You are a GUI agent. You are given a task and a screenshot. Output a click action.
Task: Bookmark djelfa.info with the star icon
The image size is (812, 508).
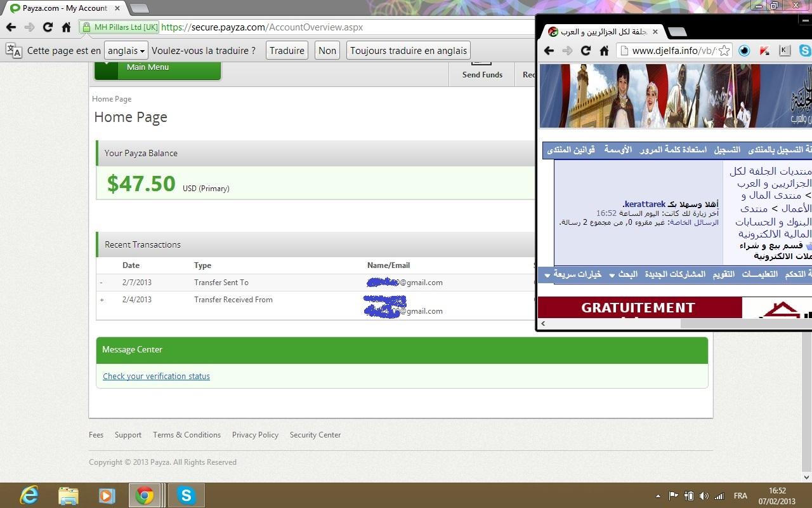(724, 51)
